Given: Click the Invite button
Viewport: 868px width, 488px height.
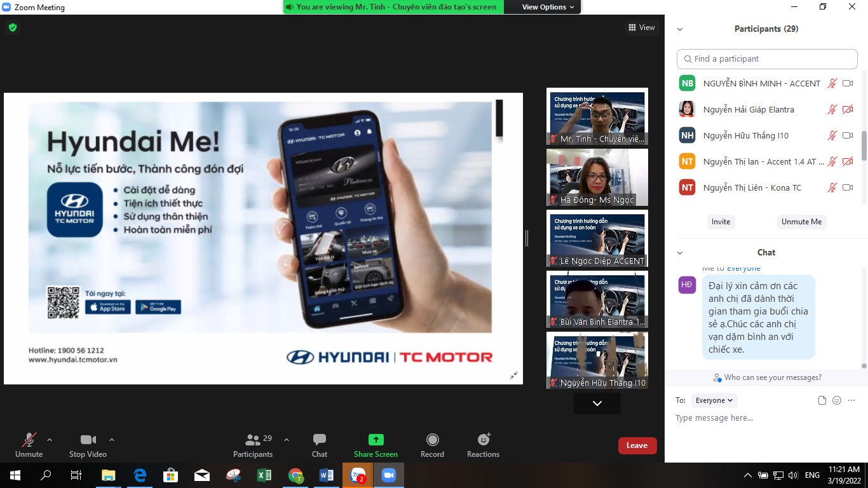Looking at the screenshot, I should 721,222.
